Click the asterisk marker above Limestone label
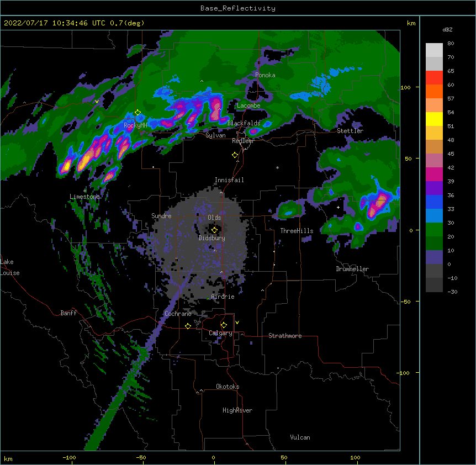The image size is (476, 465). click(85, 191)
